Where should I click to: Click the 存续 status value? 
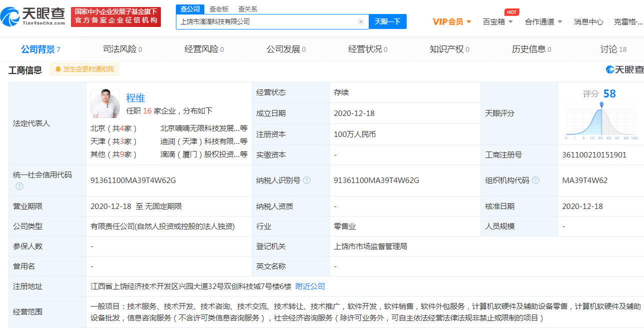click(341, 92)
